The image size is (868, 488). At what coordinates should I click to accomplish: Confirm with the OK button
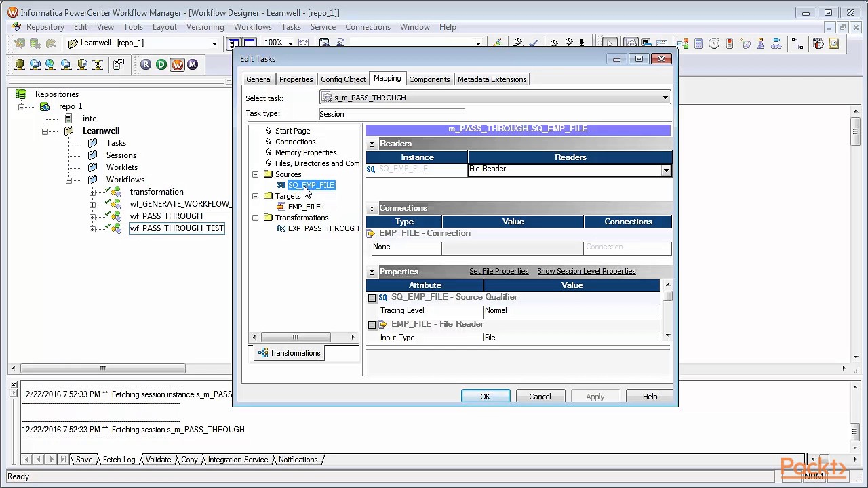(485, 396)
